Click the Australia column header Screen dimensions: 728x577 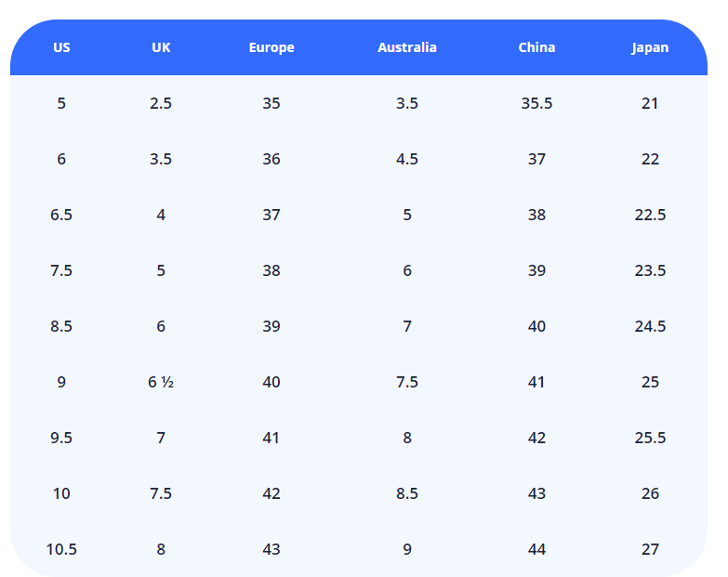click(407, 47)
